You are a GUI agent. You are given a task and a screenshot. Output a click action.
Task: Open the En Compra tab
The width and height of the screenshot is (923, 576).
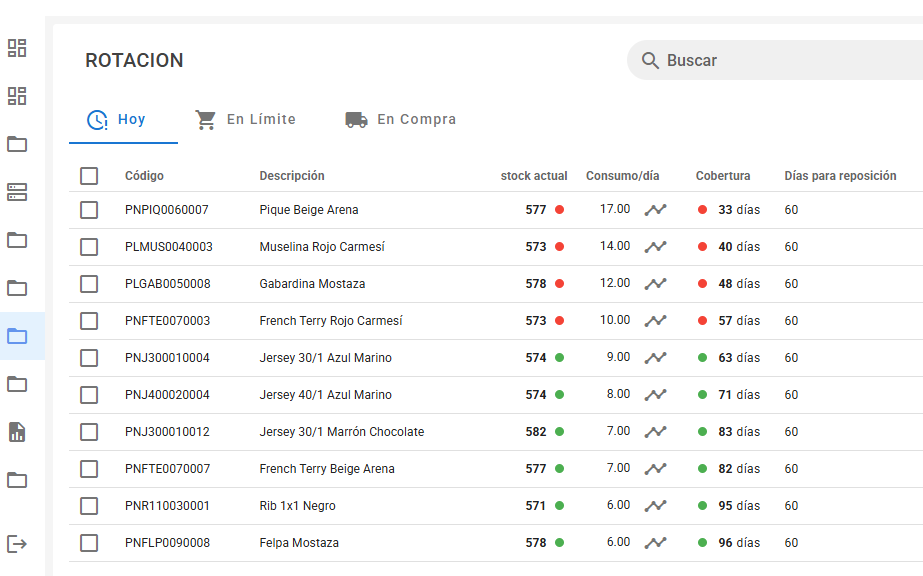click(400, 120)
